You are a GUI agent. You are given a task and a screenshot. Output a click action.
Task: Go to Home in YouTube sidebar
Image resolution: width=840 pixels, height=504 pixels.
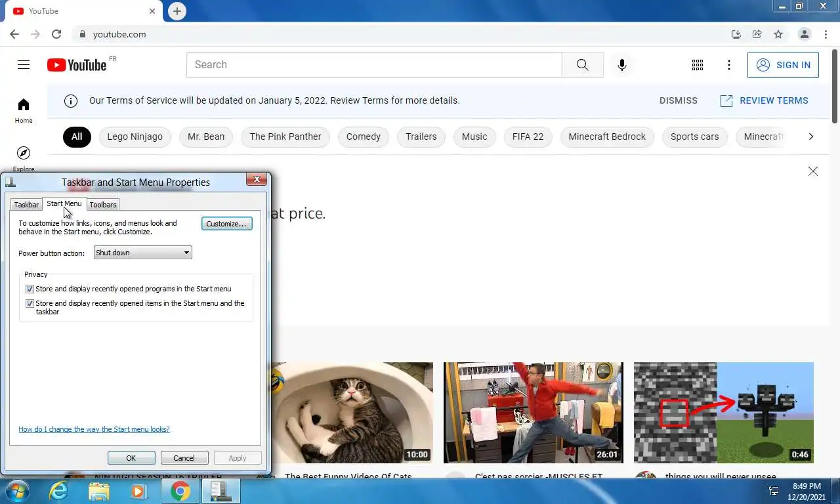24,111
